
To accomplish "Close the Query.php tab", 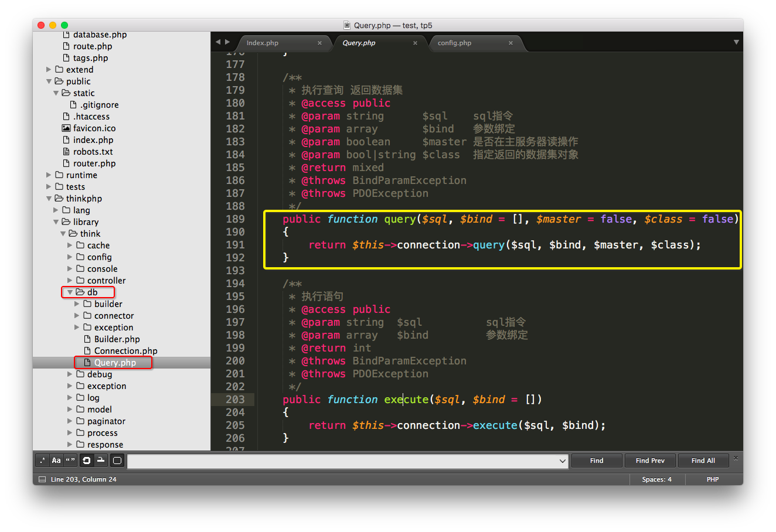I will 415,43.
